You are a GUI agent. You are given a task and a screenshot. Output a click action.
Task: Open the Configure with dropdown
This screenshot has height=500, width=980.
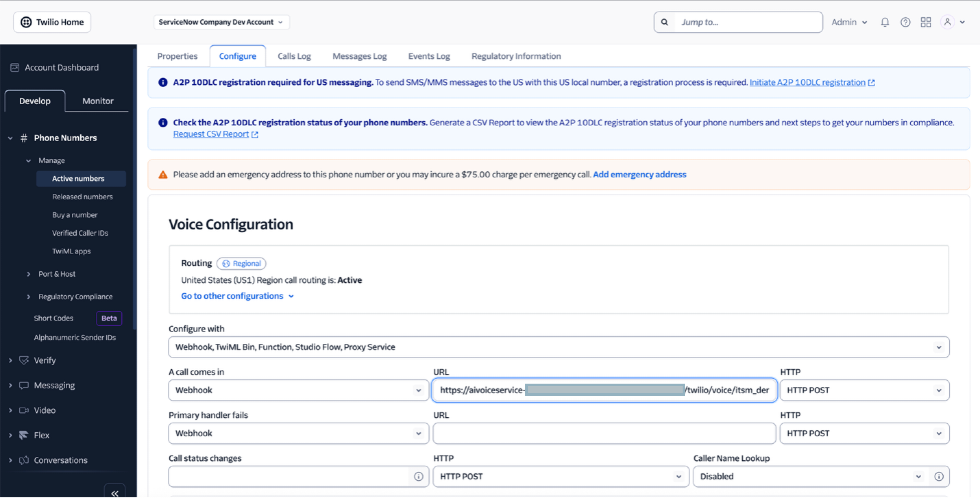pos(559,347)
